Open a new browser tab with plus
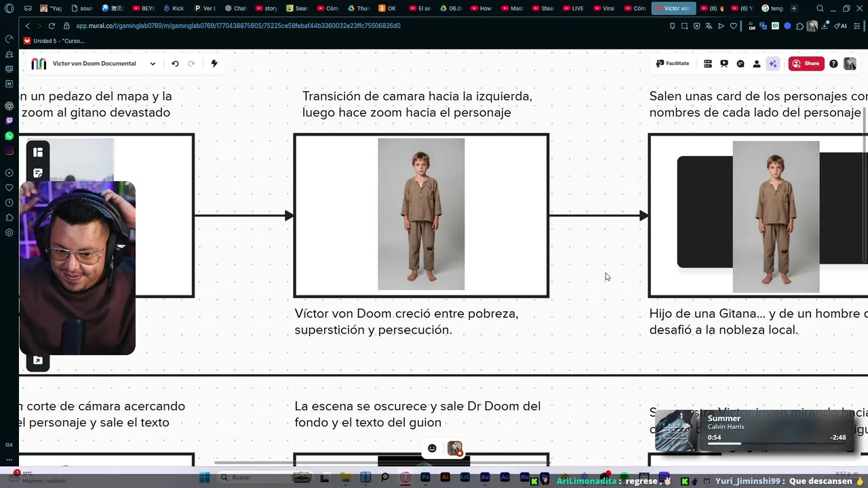This screenshot has height=488, width=868. pos(794,8)
